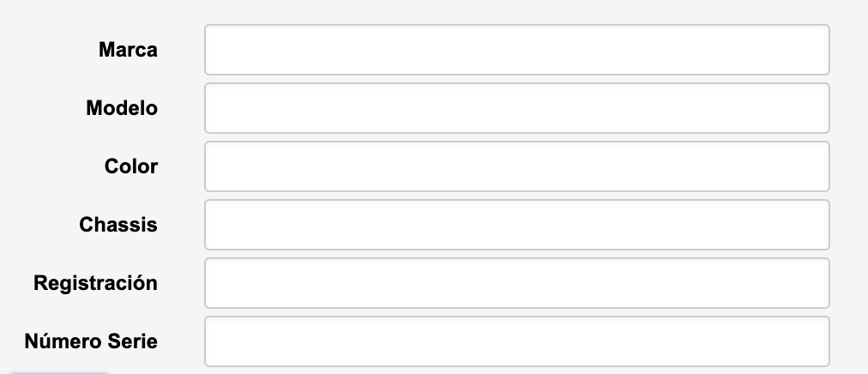
Task: Click the text box above Registración field
Action: click(x=516, y=225)
